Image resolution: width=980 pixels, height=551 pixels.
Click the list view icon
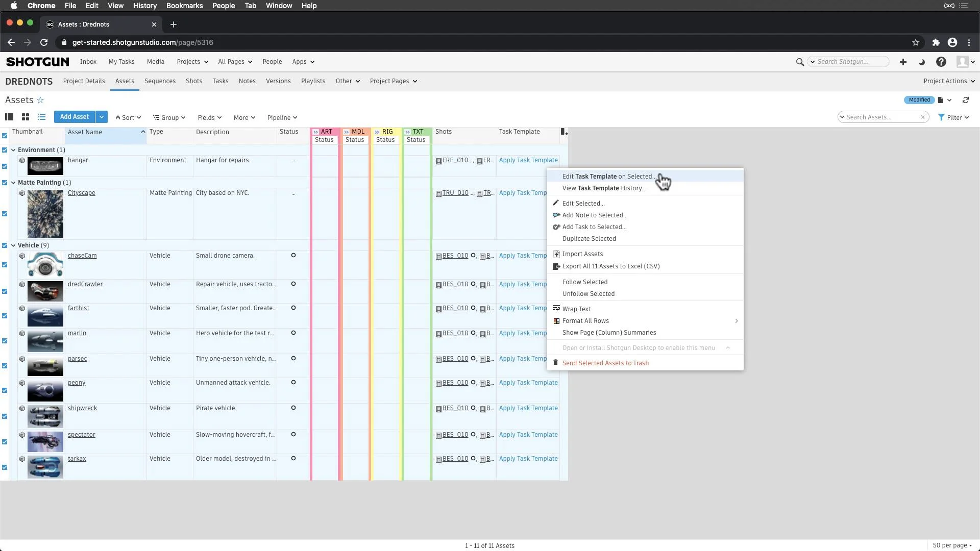(42, 117)
